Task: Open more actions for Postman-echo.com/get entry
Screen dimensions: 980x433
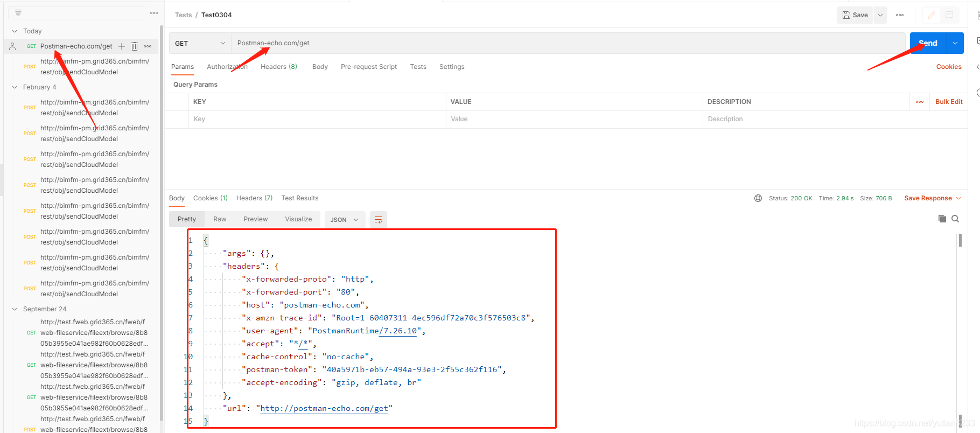Action: click(148, 46)
